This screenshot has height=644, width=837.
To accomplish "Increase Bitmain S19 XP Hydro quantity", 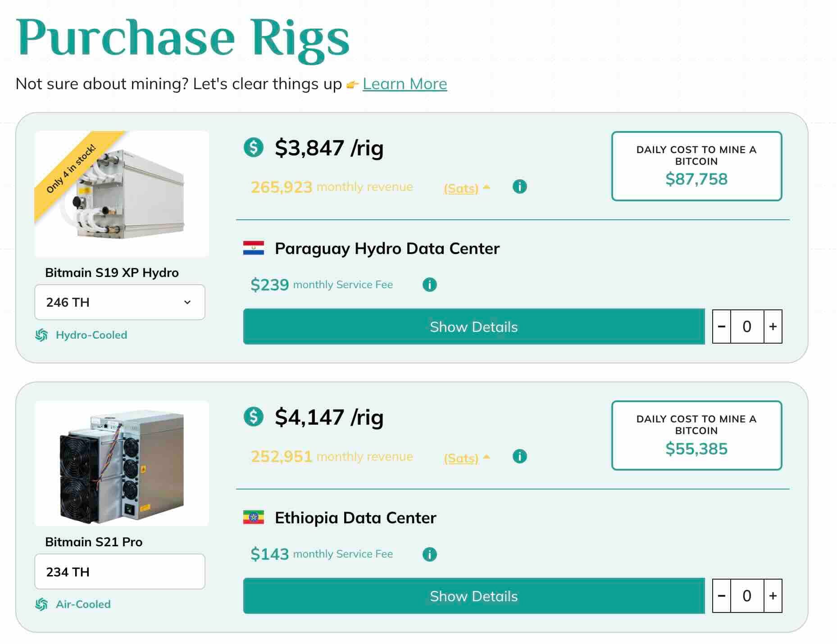I will (773, 327).
